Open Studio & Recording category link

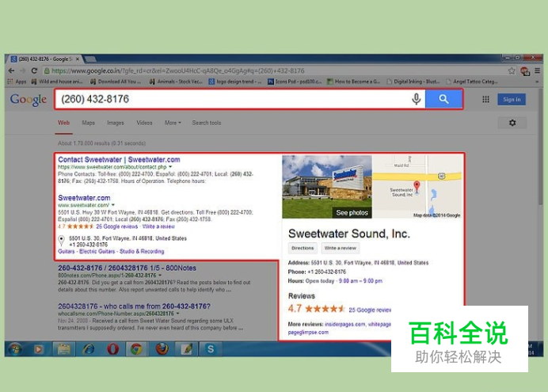tap(142, 251)
